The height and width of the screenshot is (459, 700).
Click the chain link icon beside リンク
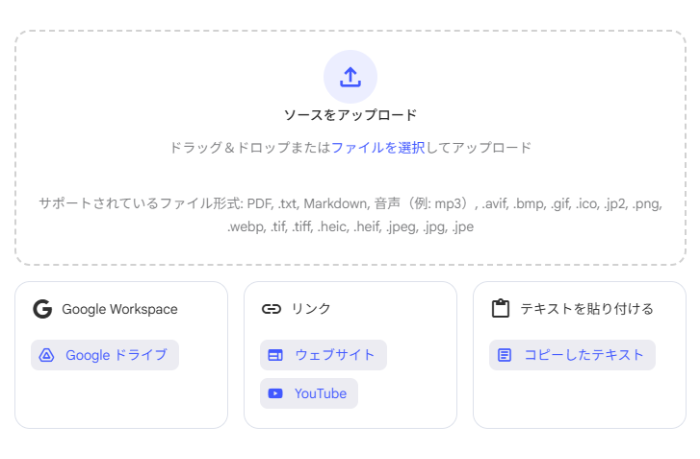[x=271, y=309]
